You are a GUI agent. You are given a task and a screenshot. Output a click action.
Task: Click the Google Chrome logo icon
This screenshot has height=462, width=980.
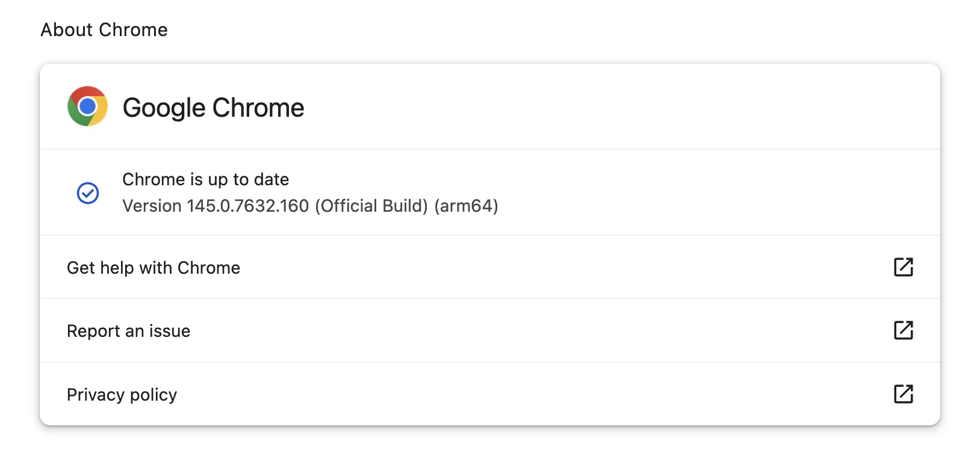[x=87, y=106]
